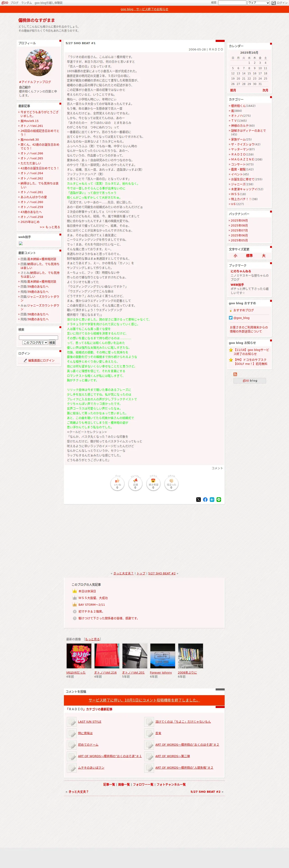The height and width of the screenshot is (868, 289).
Task: Open the ランダム menu item in top bar
Action: click(x=27, y=3)
